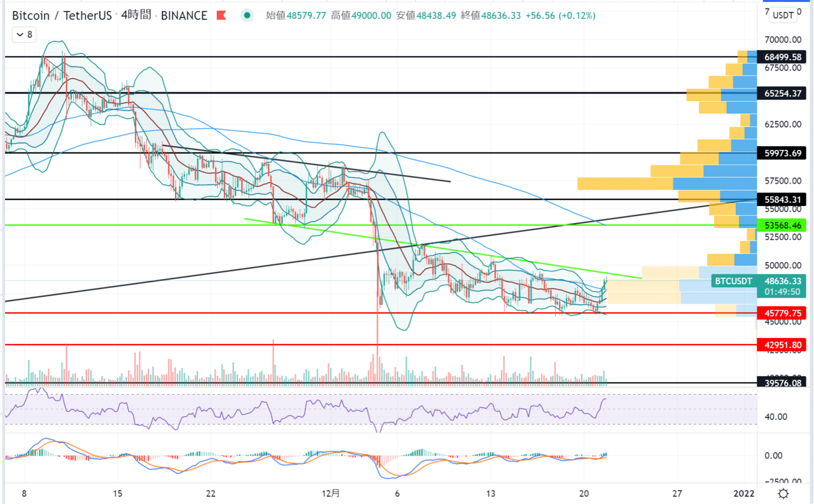Select the 68499.58 price level label
Viewport: 814px width, 504px height.
pyautogui.click(x=782, y=57)
